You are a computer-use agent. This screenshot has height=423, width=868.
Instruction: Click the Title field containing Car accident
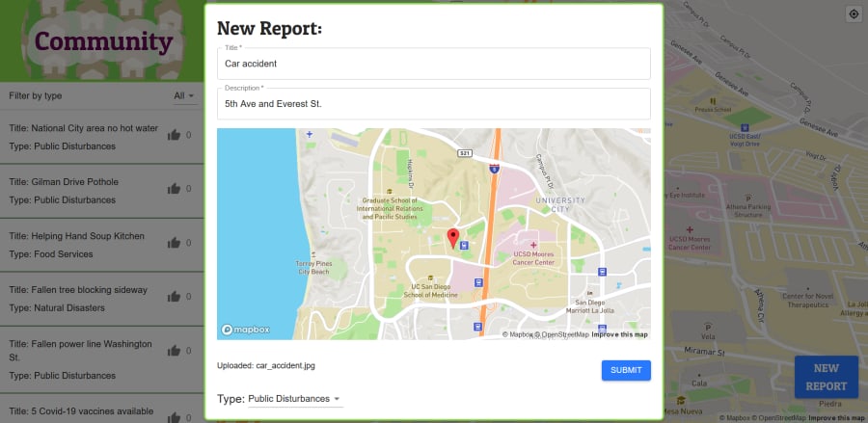click(433, 64)
